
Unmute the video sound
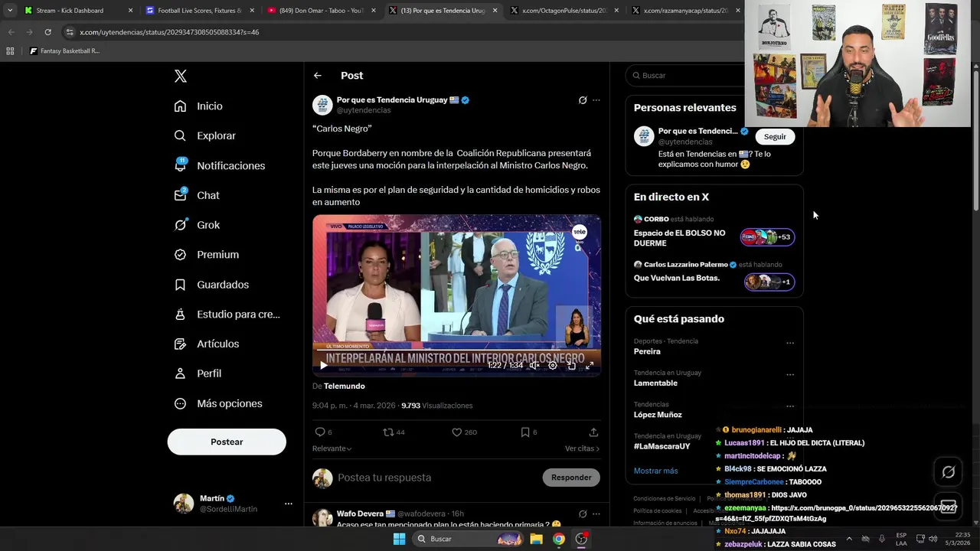[x=534, y=365]
